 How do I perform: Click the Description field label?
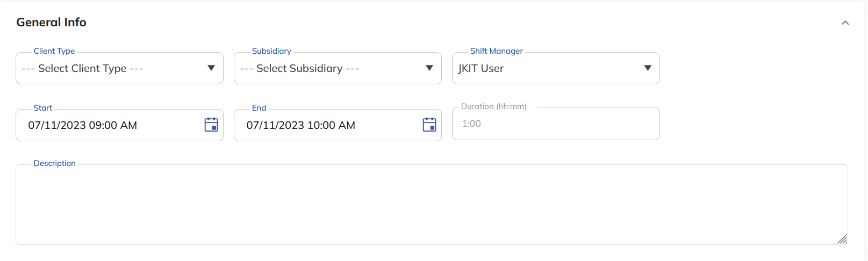pyautogui.click(x=55, y=163)
